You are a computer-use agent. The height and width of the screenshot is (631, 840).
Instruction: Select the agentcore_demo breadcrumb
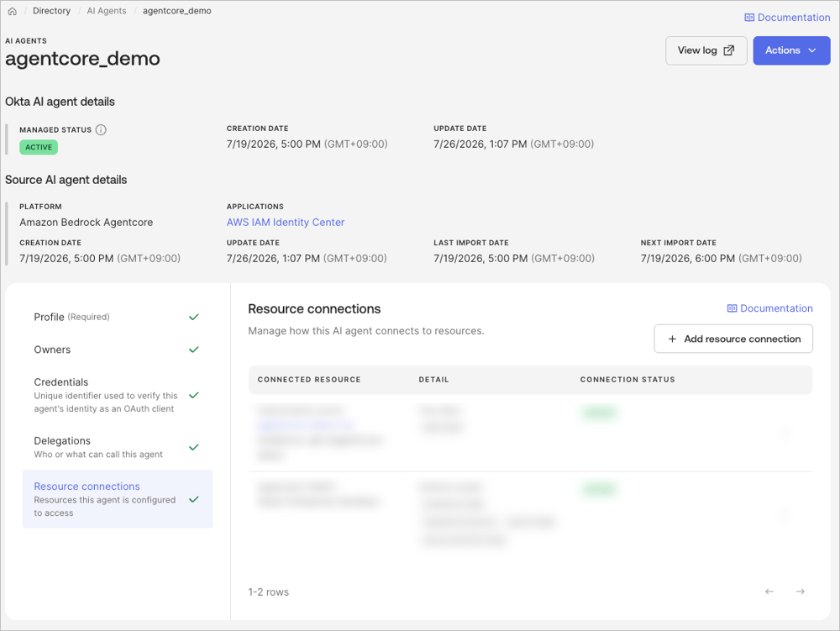pos(176,11)
